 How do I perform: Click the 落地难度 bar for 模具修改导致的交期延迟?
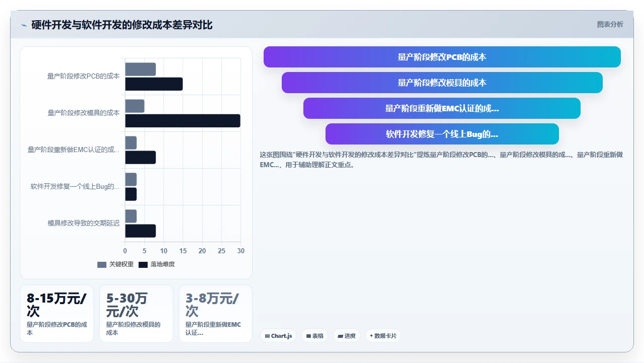140,231
